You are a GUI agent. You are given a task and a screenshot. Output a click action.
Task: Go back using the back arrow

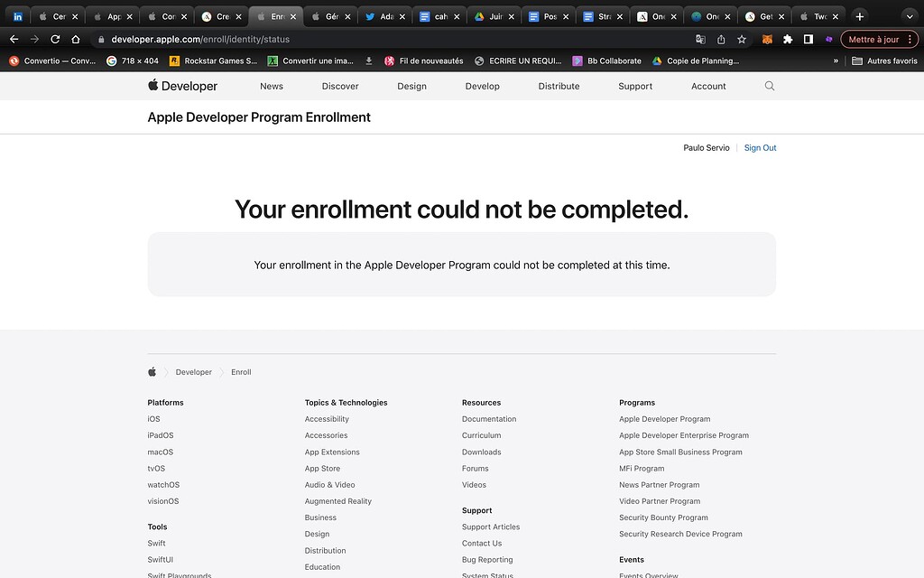coord(13,39)
